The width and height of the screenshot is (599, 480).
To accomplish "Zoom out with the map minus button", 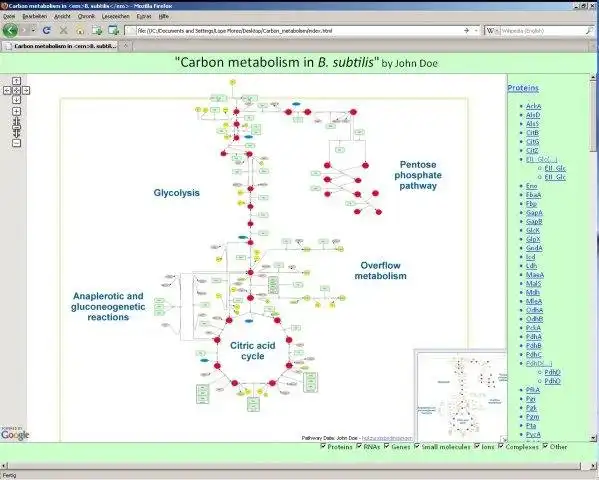I will [x=16, y=143].
